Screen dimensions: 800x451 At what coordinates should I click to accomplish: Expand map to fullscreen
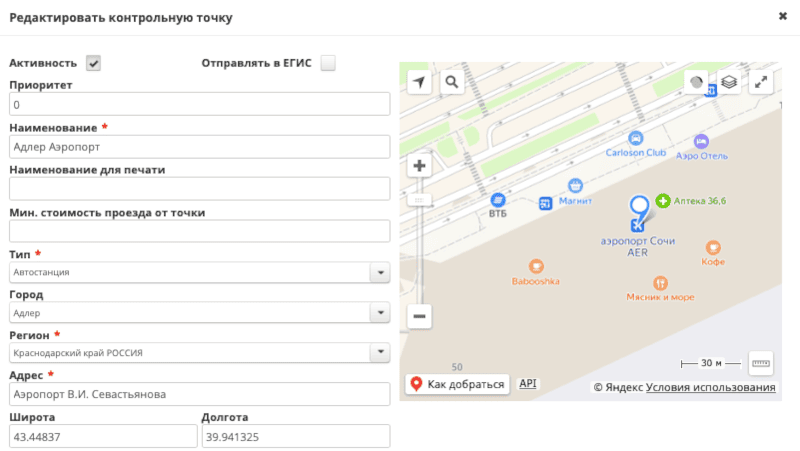762,83
